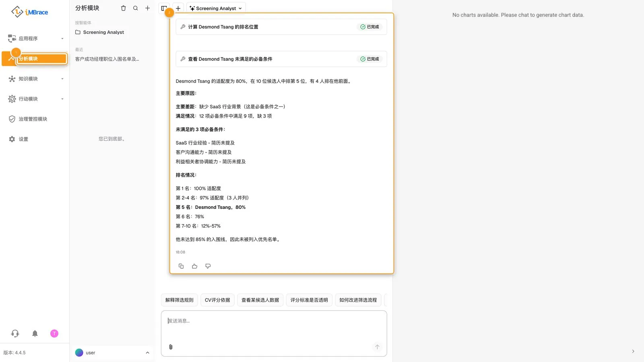Expand the 应用程序 menu
This screenshot has width=644, height=362.
[x=35, y=39]
